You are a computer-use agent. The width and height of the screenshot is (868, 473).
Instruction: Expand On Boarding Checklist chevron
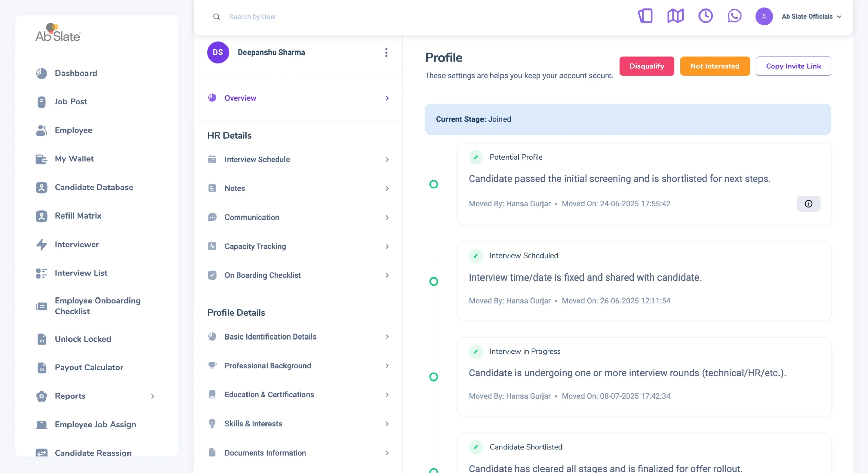click(x=387, y=275)
